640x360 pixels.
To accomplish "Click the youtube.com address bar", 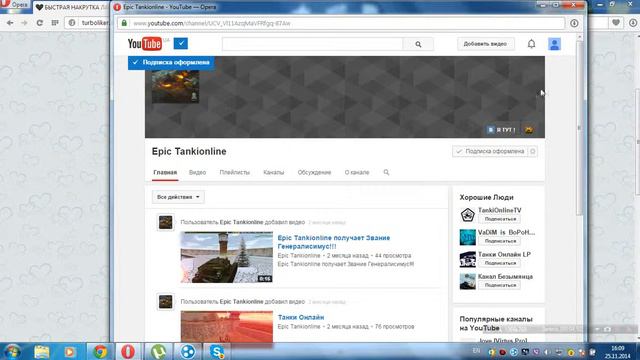I will [341, 23].
